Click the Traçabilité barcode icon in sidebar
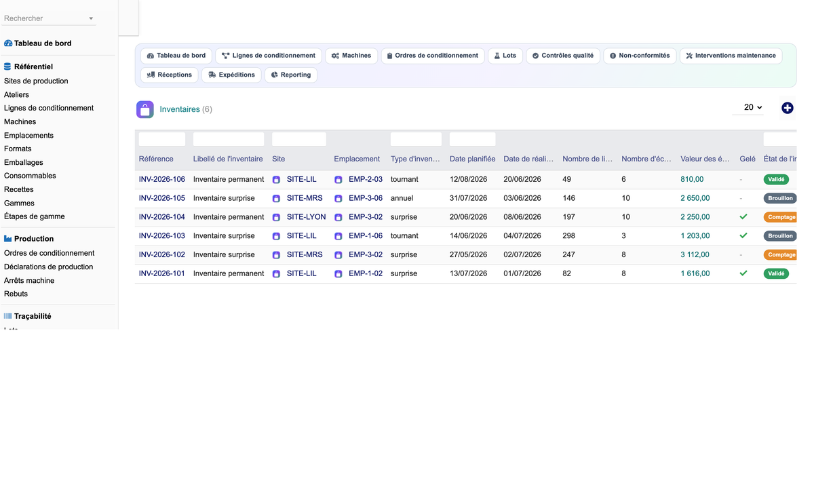This screenshot has width=814, height=504. point(8,316)
